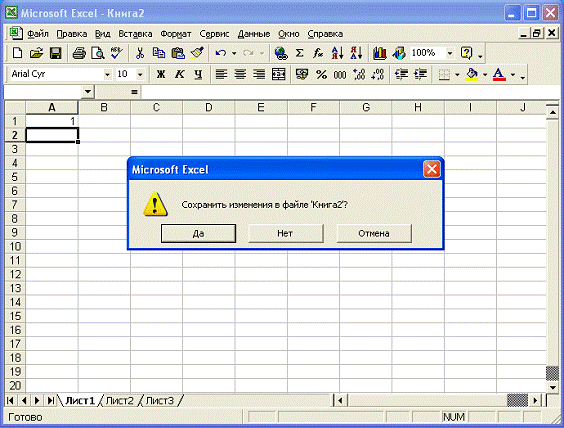The width and height of the screenshot is (564, 428).
Task: Click Decrease Decimal icon
Action: 378,74
